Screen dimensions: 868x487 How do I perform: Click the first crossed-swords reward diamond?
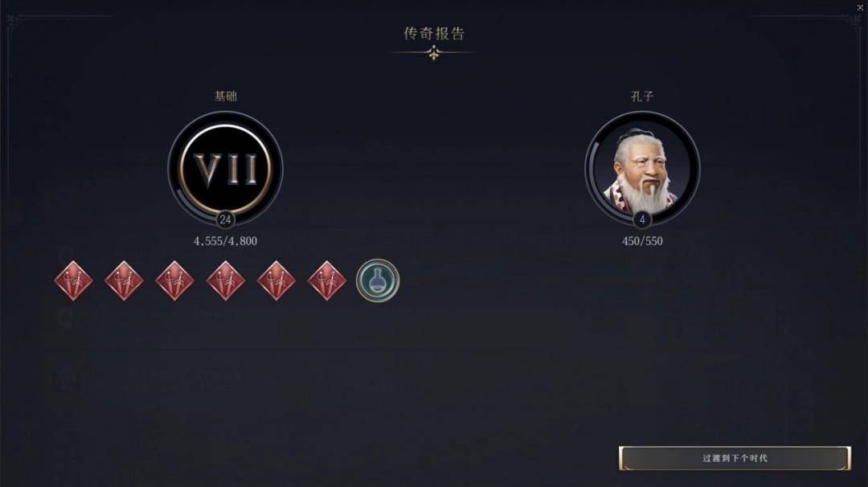(x=74, y=280)
